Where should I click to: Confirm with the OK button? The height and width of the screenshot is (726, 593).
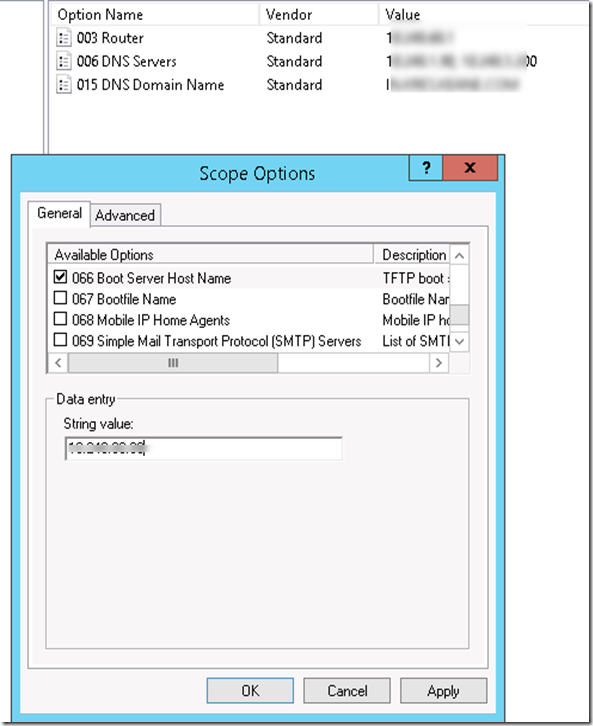[250, 691]
